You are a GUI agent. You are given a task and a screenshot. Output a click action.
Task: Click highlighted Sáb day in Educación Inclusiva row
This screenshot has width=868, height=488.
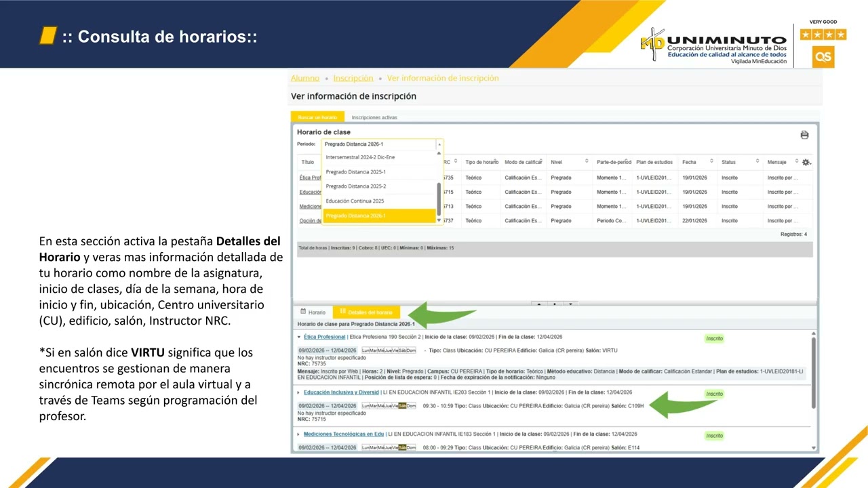coord(402,406)
